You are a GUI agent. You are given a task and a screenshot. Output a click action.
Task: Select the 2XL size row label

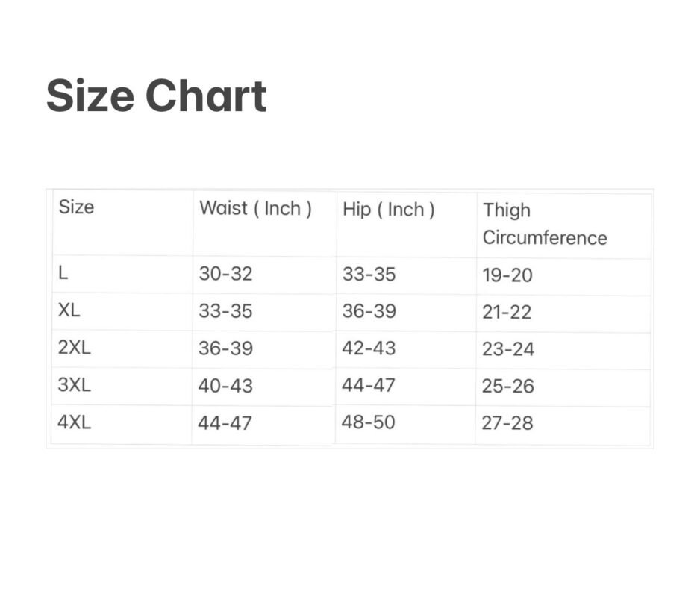pos(74,348)
